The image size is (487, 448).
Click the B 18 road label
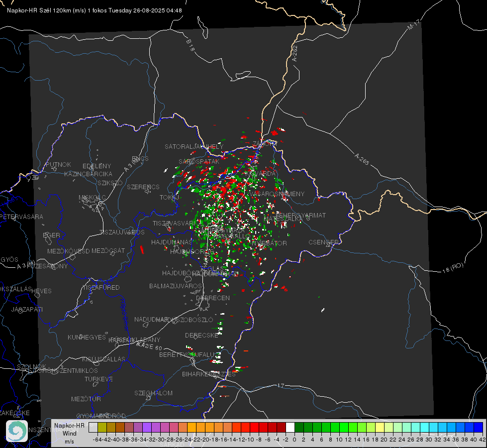(x=191, y=45)
